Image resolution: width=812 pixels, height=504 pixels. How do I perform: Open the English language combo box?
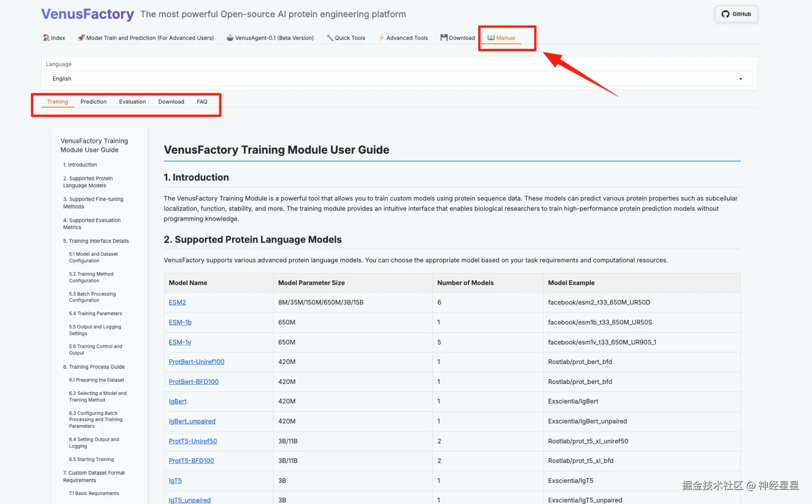point(394,79)
